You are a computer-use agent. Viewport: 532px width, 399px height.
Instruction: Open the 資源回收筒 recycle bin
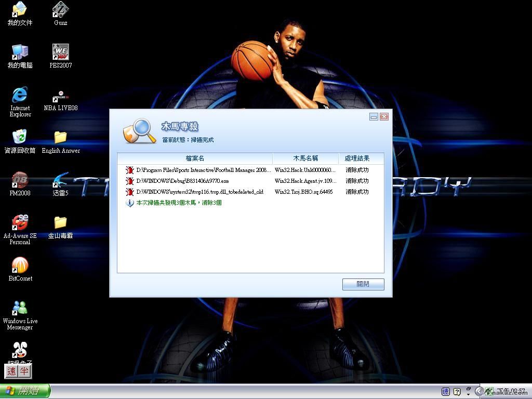point(20,141)
